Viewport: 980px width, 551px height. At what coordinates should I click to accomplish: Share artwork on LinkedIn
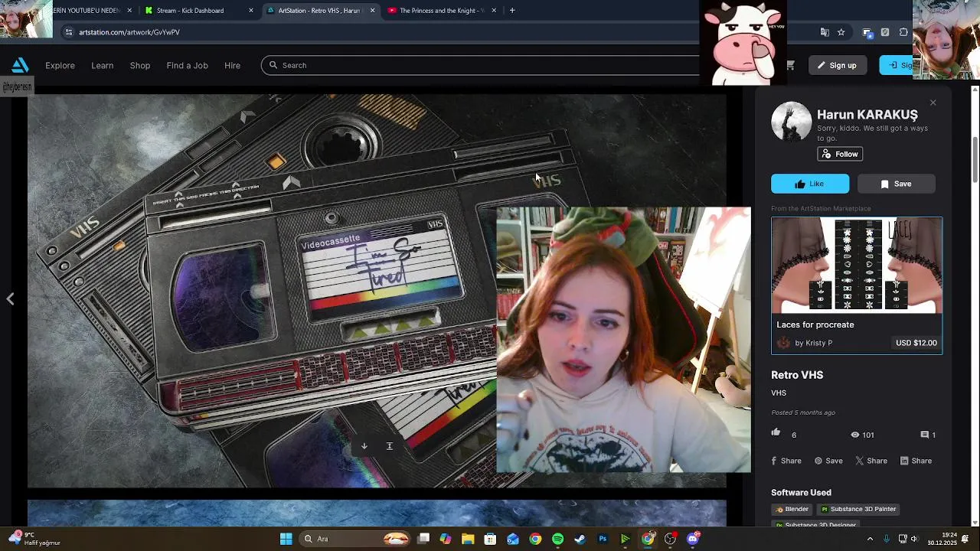[916, 461]
